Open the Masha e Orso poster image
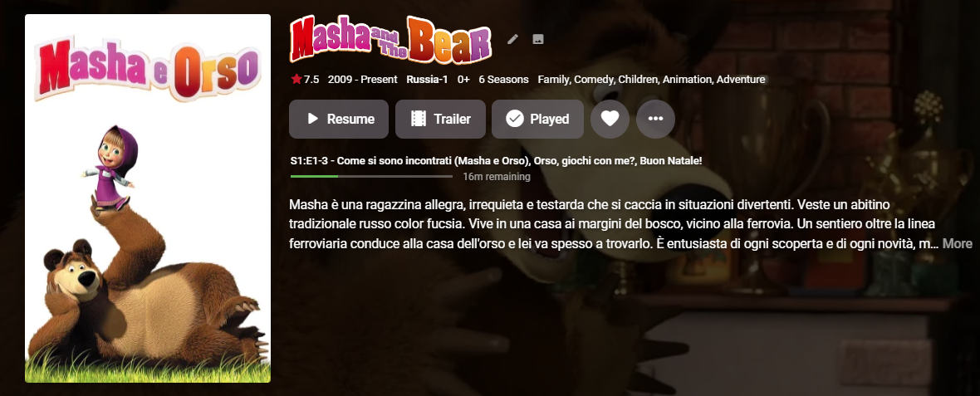This screenshot has width=980, height=396. point(148,198)
